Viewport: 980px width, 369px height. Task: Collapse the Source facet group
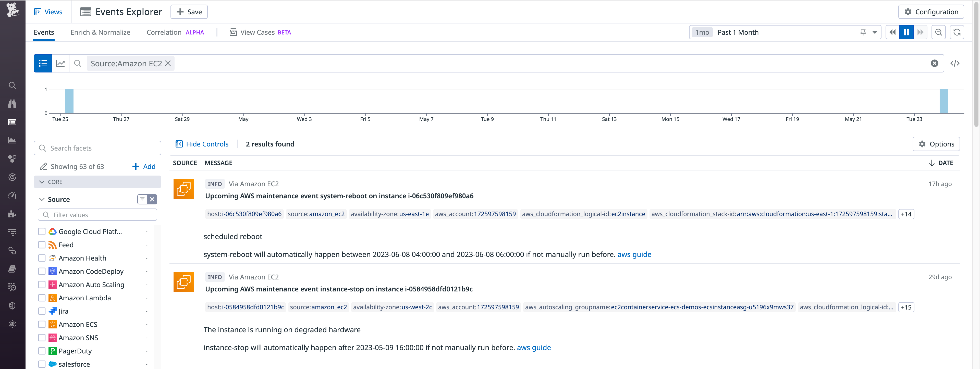tap(42, 199)
